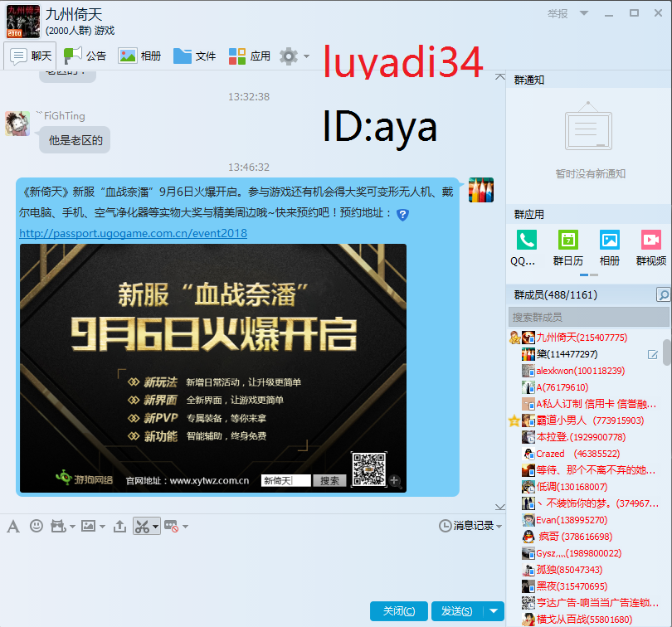Click the member list scrollbar thumb

tap(667, 352)
